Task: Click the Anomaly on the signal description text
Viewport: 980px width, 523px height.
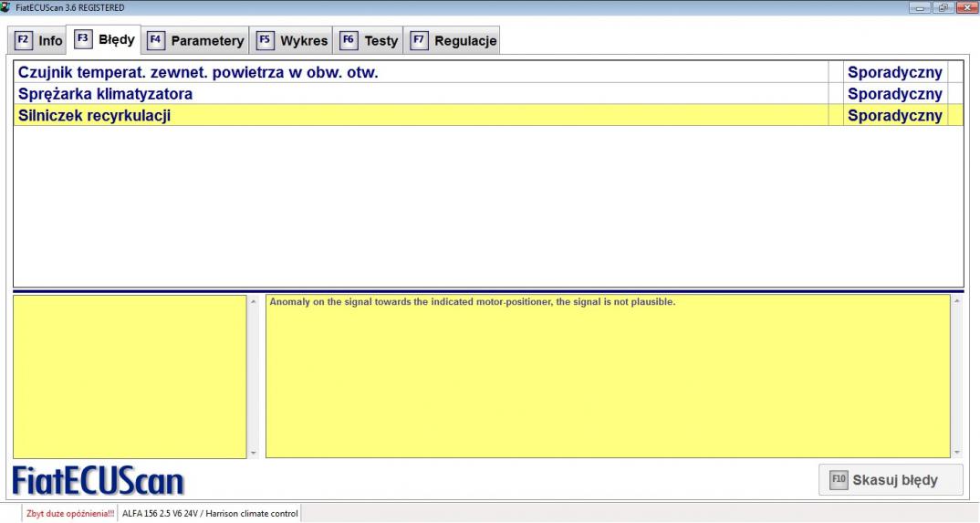Action: [x=473, y=302]
